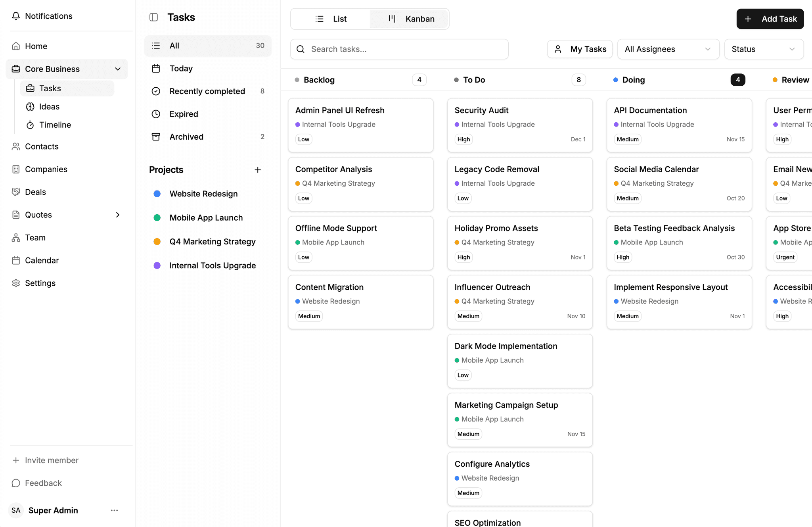The width and height of the screenshot is (812, 527).
Task: Open the Deals handshake icon
Action: [x=16, y=192]
